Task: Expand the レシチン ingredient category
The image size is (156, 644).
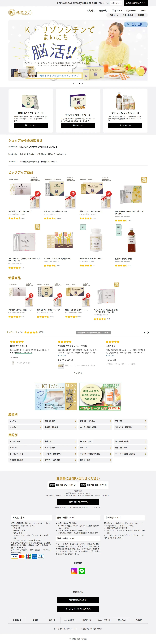Action: (25, 421)
